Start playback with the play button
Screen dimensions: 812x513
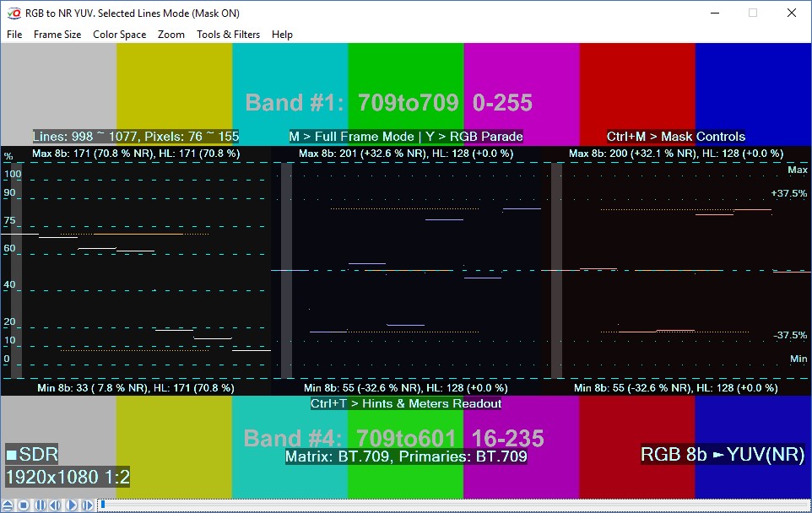pos(72,505)
